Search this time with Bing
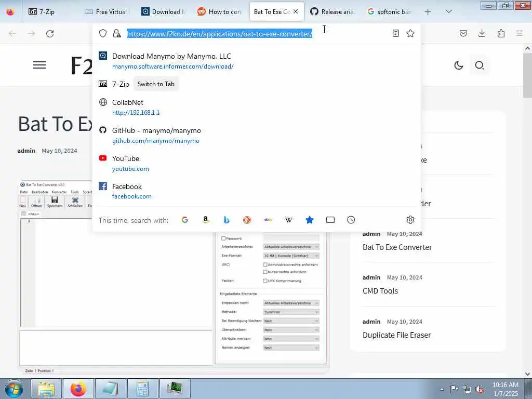 227,220
